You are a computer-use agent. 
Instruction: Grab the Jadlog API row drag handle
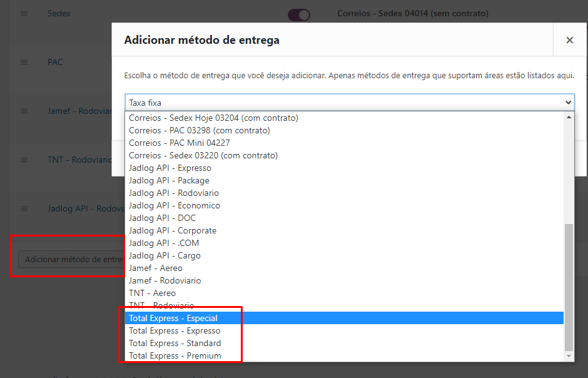[x=24, y=208]
